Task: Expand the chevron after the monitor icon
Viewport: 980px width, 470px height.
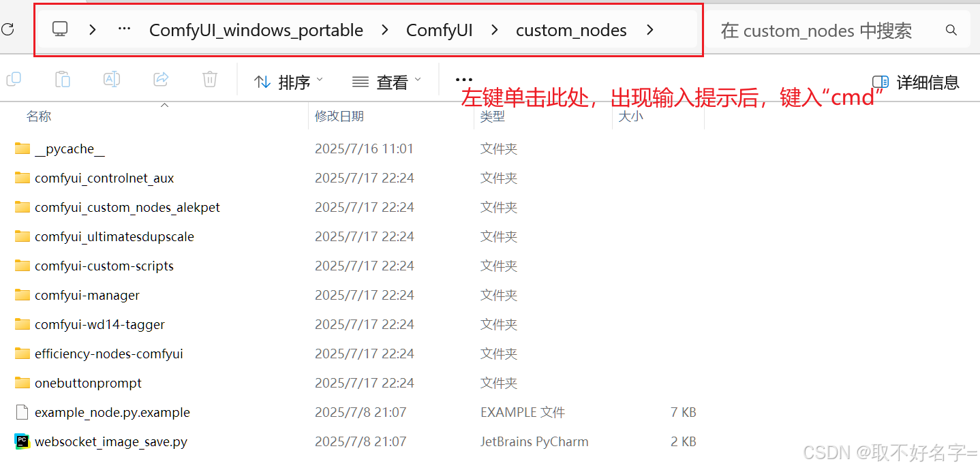Action: tap(93, 29)
